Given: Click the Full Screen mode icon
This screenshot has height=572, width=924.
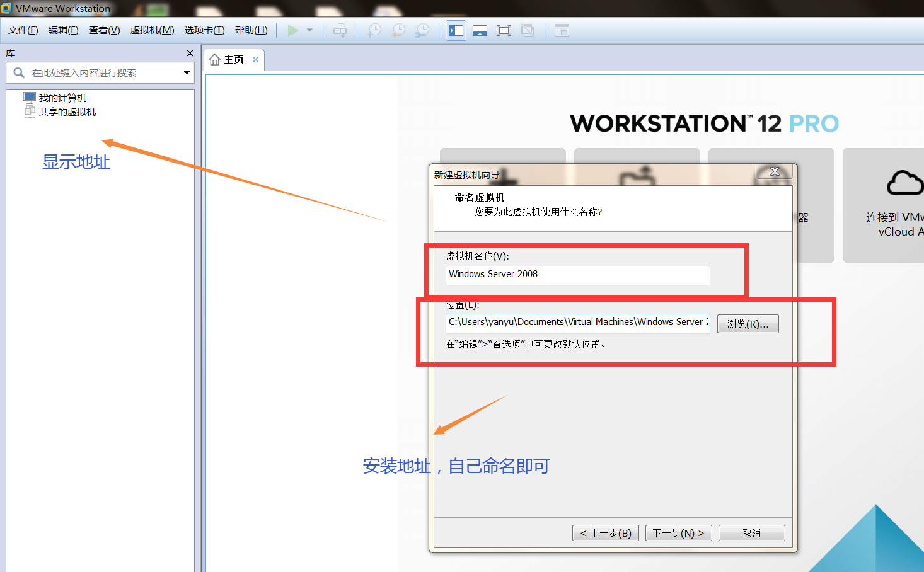Looking at the screenshot, I should tap(504, 30).
